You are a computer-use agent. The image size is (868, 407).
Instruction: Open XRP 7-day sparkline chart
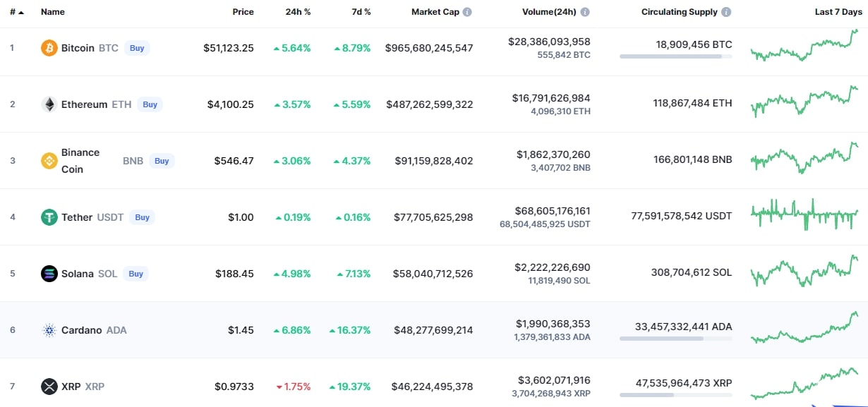click(x=804, y=384)
